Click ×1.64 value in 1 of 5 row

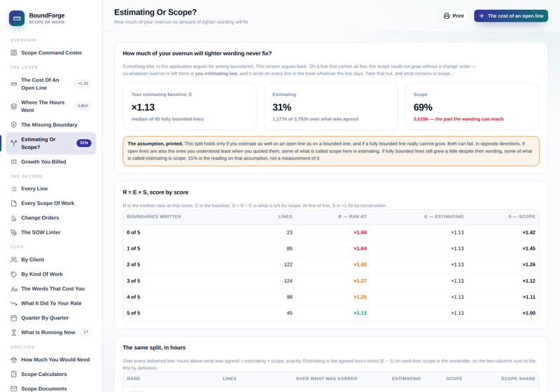tap(360, 248)
